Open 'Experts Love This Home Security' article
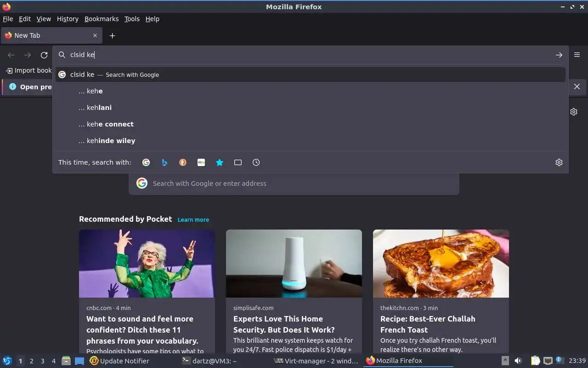This screenshot has height=368, width=588. click(284, 324)
